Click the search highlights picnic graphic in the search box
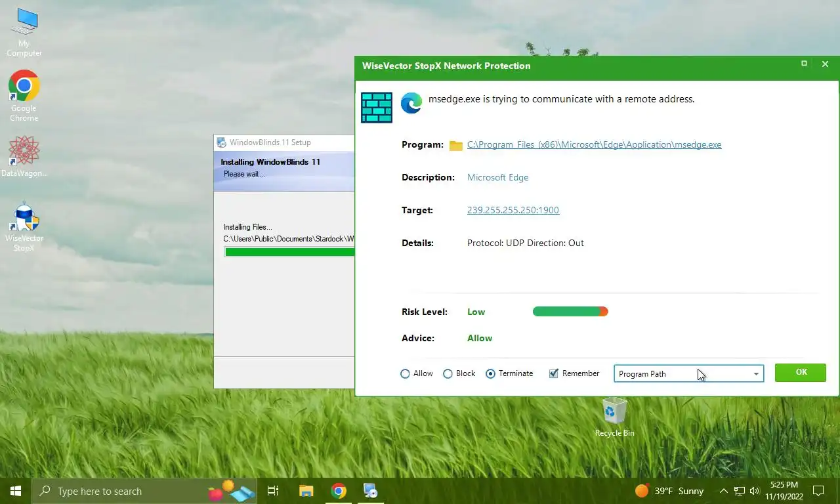 (231, 491)
